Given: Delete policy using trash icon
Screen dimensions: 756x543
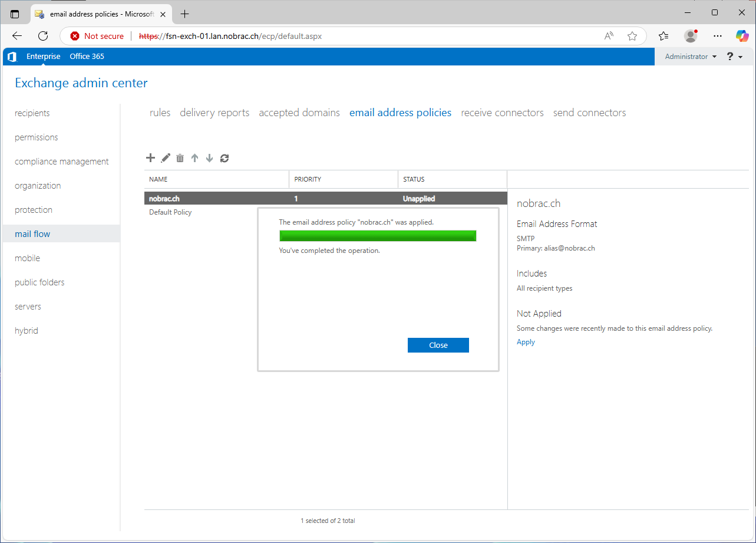Looking at the screenshot, I should pyautogui.click(x=180, y=158).
